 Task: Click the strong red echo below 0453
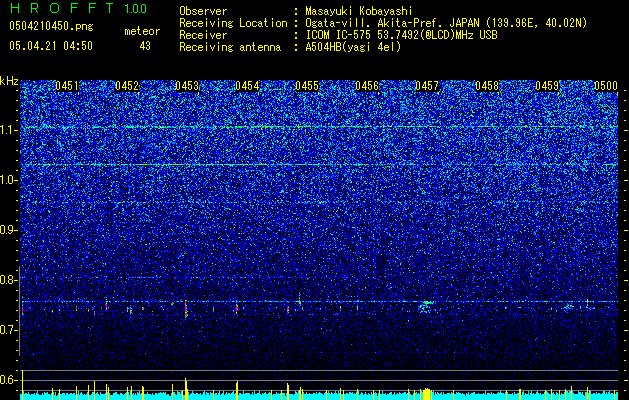186,309
